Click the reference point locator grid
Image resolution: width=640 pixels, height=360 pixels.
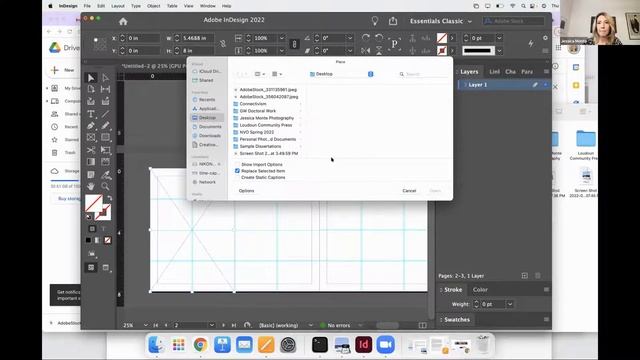[x=99, y=44]
